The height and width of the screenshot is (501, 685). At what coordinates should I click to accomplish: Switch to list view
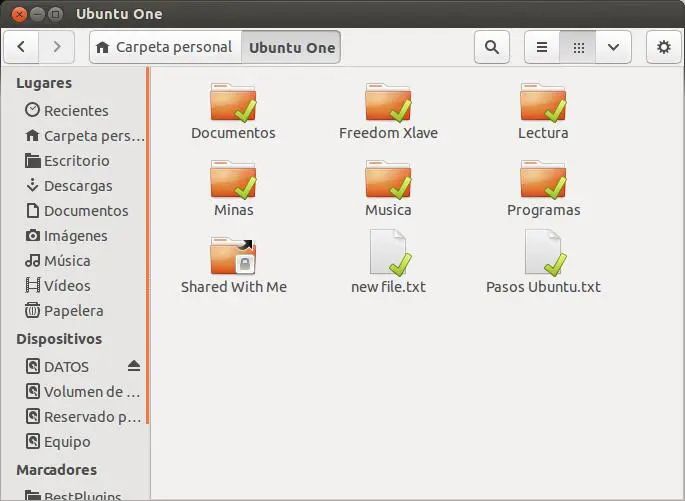(542, 47)
